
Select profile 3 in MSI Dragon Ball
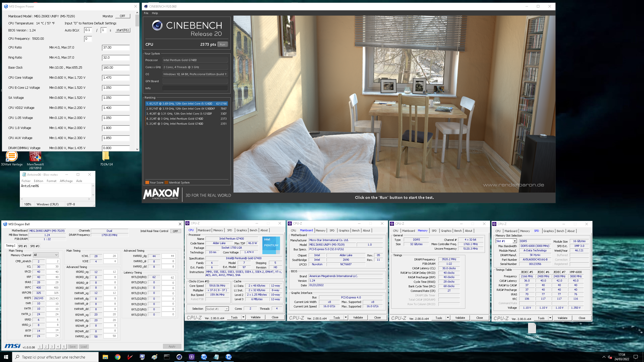(52, 346)
